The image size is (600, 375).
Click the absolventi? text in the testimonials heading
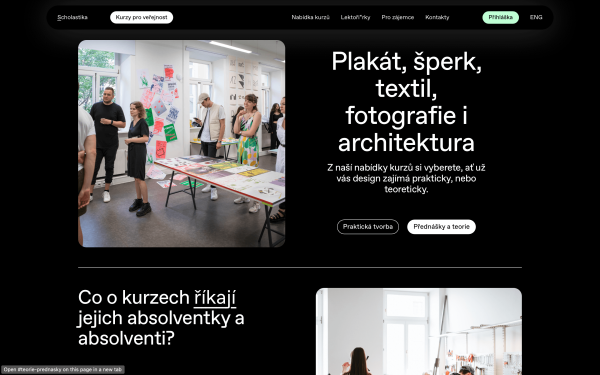[126, 338]
